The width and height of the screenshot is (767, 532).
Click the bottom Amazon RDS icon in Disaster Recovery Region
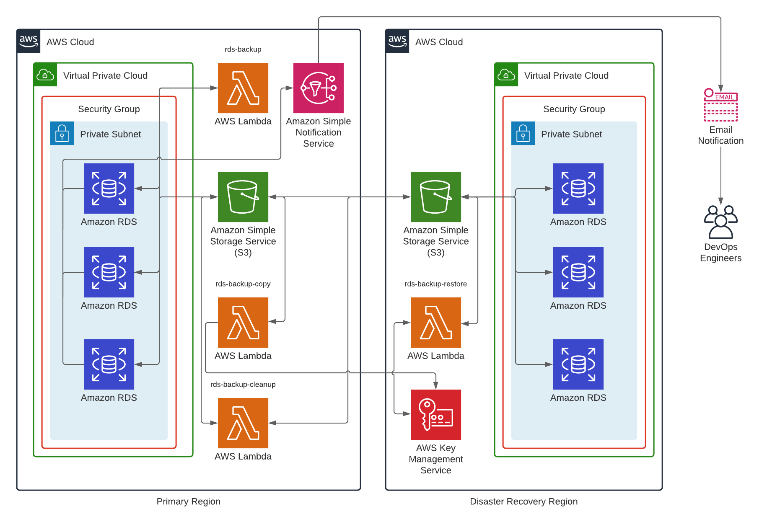(x=578, y=364)
